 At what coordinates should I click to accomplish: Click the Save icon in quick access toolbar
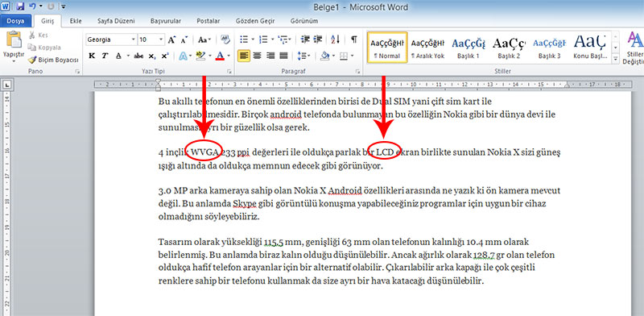(21, 6)
